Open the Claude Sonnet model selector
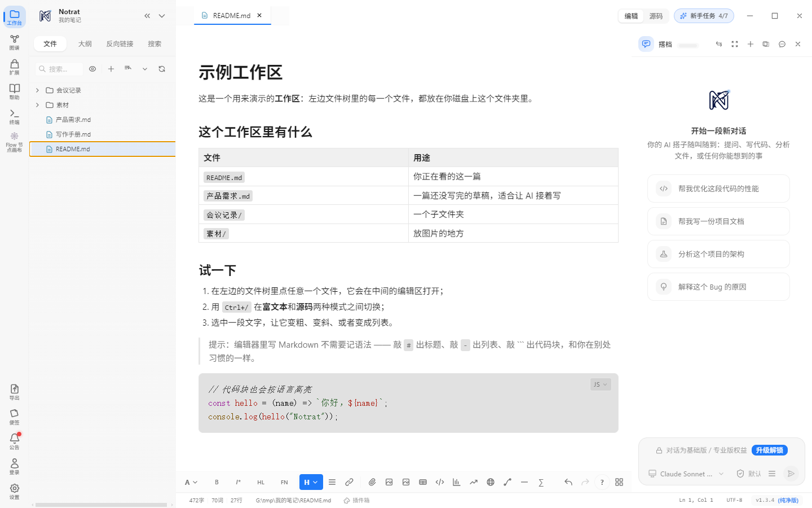812x508 pixels. point(686,474)
